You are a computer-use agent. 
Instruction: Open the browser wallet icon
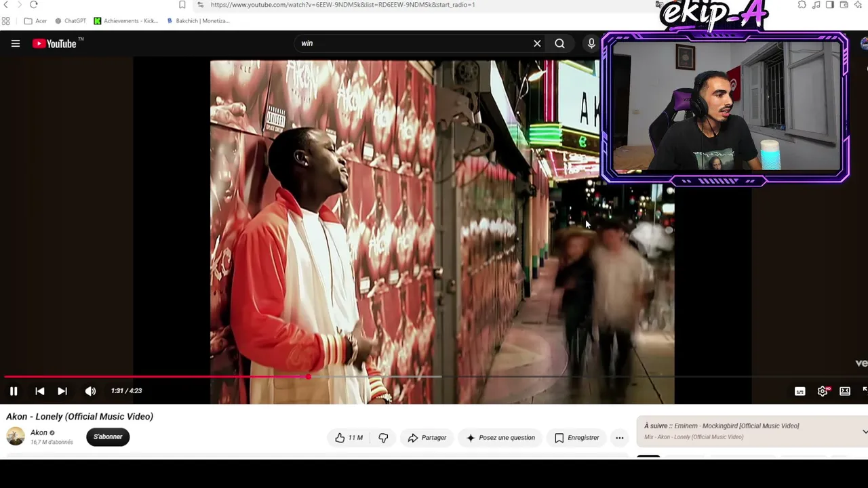pos(844,5)
